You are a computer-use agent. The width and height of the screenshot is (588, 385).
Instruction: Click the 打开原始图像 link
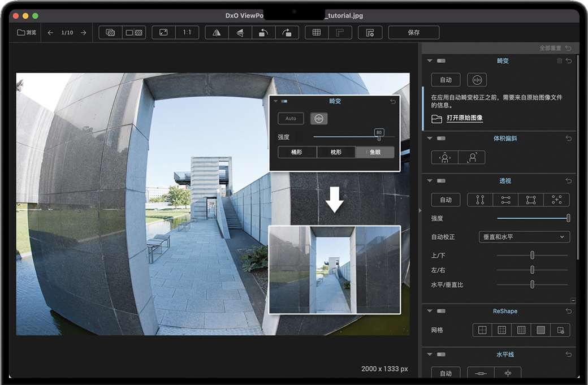coord(464,118)
